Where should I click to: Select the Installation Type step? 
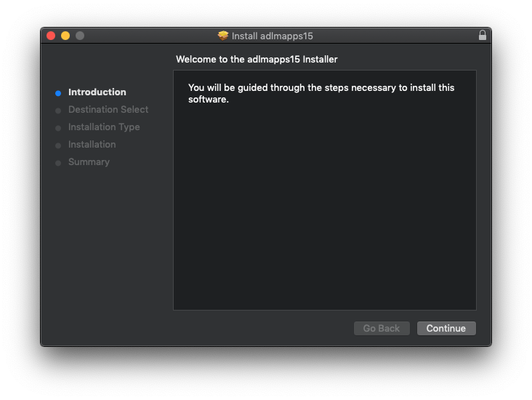point(104,127)
